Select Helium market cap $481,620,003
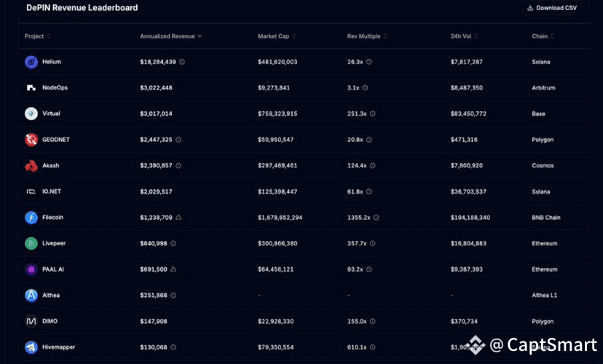This screenshot has width=603, height=364. pos(277,62)
